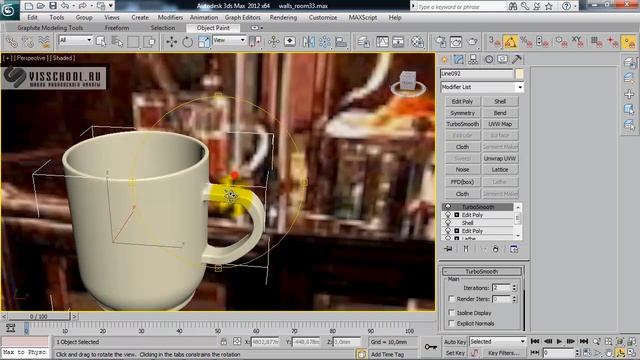Click the Auto Key button

(x=455, y=342)
